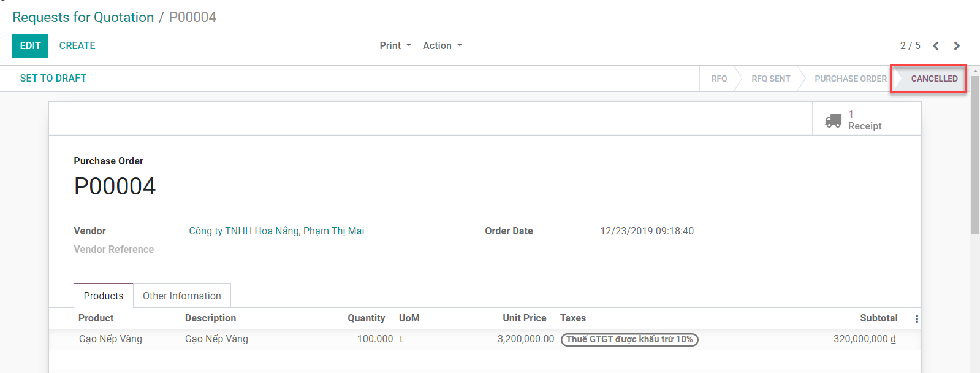Click SET TO DRAFT button
980x373 pixels.
coord(53,79)
